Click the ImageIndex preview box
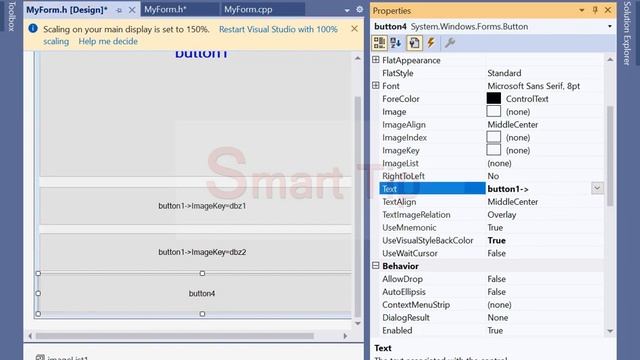640x360 pixels. pyautogui.click(x=494, y=137)
